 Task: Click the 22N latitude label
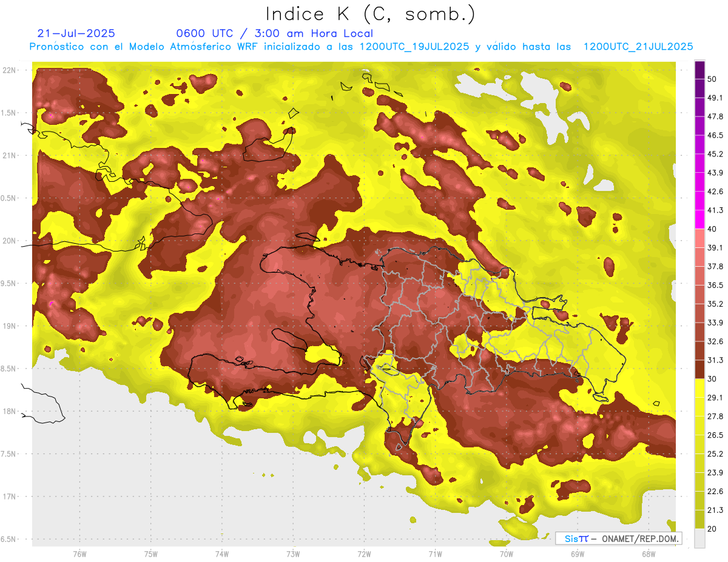coord(10,70)
